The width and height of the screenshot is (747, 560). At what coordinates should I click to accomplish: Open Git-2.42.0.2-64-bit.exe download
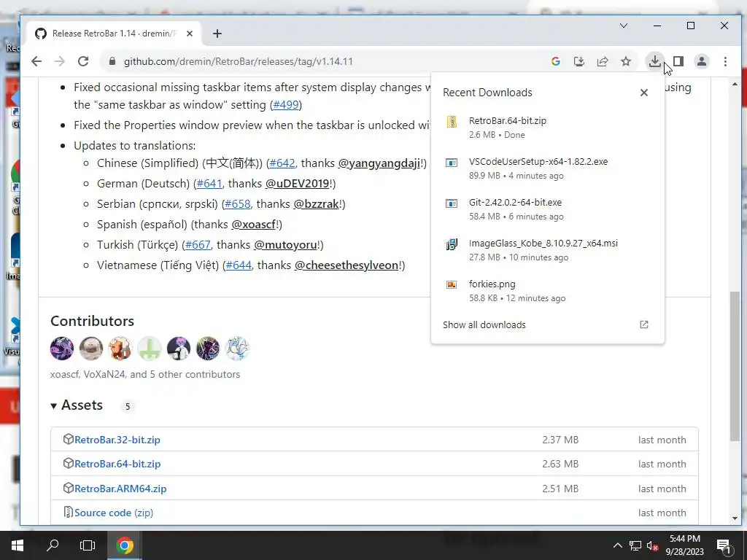pyautogui.click(x=547, y=209)
